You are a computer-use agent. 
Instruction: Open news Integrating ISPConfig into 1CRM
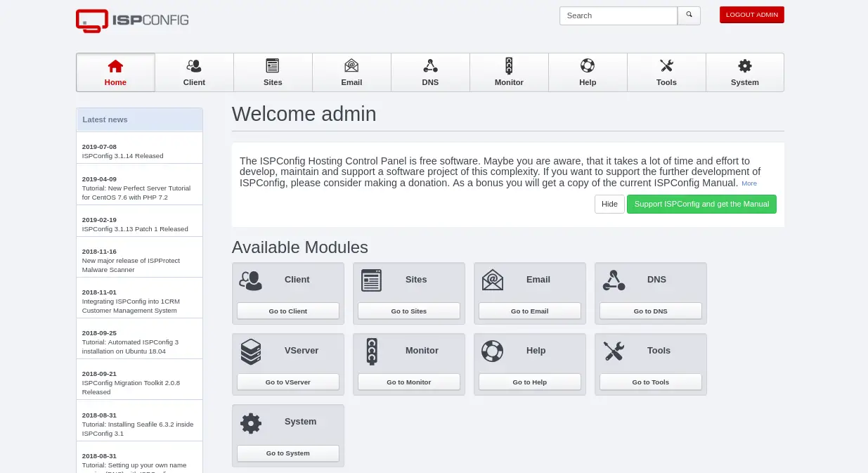tap(131, 306)
